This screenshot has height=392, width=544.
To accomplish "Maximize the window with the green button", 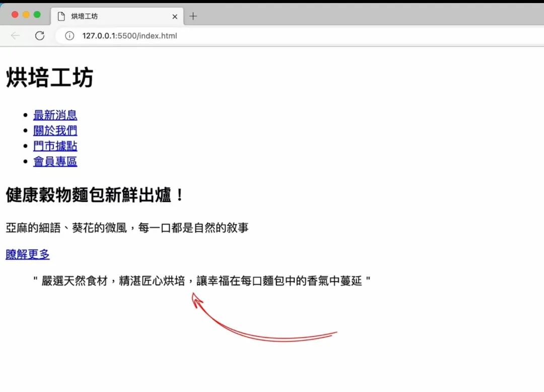I will point(37,15).
